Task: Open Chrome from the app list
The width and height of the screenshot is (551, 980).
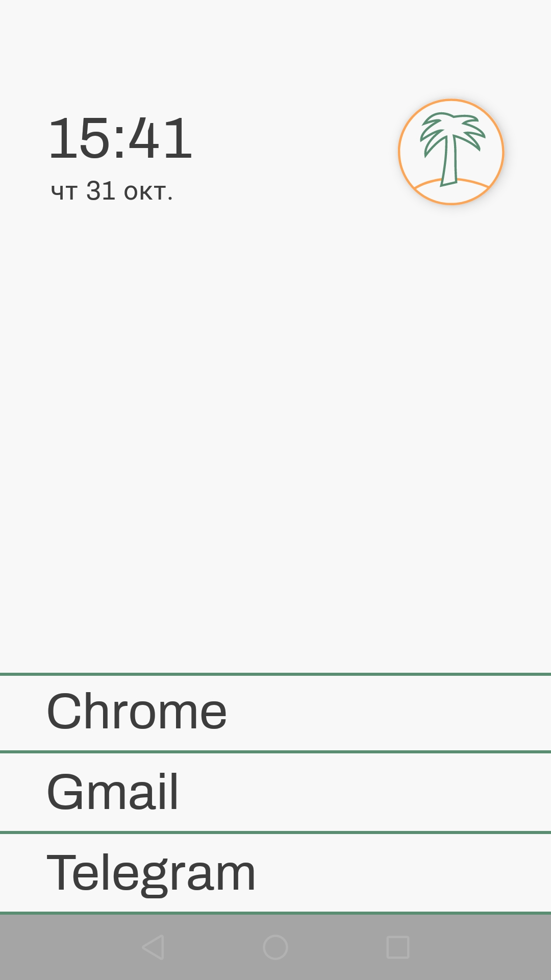Action: (137, 712)
